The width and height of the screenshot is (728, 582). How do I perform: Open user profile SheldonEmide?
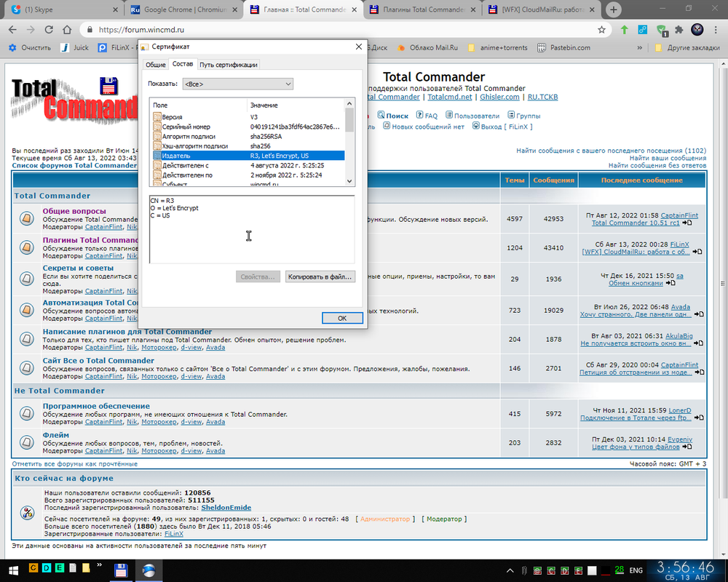(226, 508)
